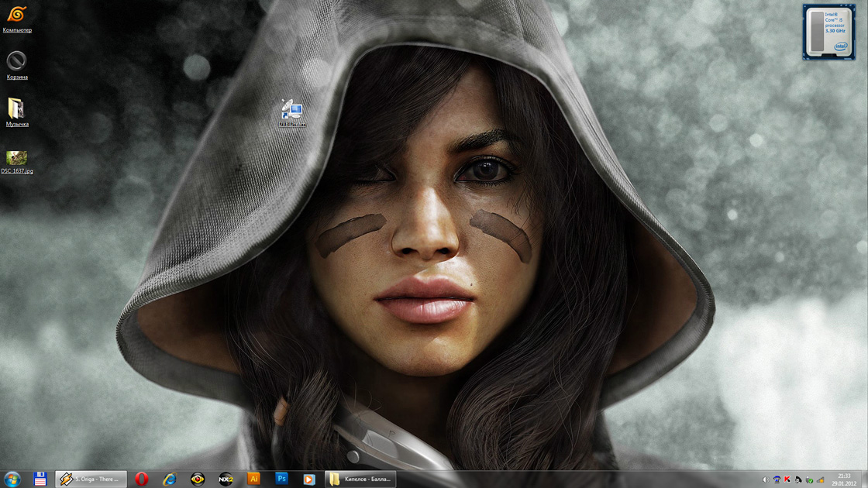
Task: Open the Музычка folder on desktop
Action: point(16,108)
